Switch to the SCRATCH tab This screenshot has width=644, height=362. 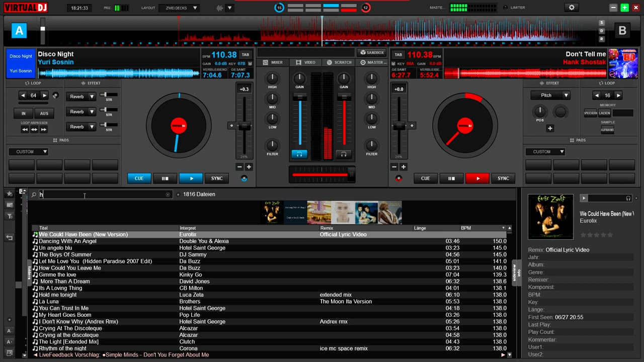pyautogui.click(x=339, y=62)
